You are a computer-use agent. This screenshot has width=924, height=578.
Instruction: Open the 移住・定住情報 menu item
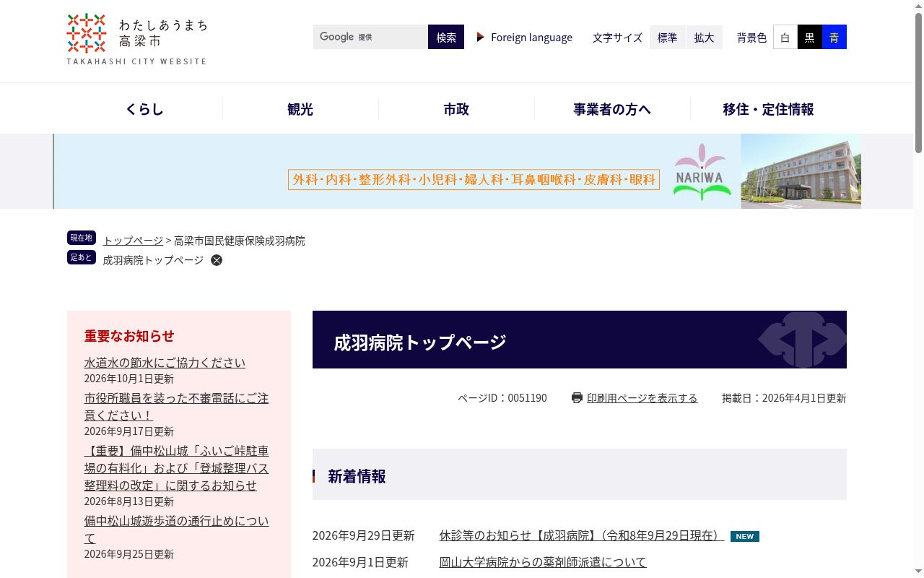click(768, 109)
